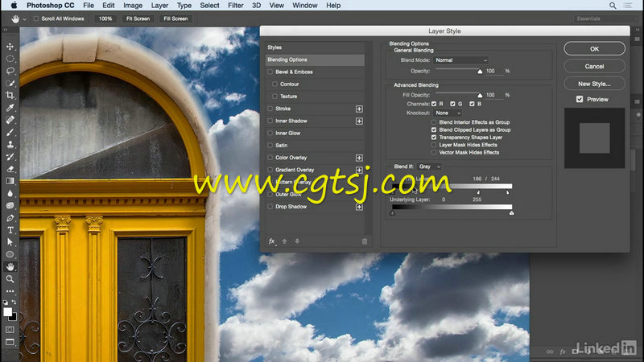Select the Lasso tool
The width and height of the screenshot is (644, 362).
[10, 71]
